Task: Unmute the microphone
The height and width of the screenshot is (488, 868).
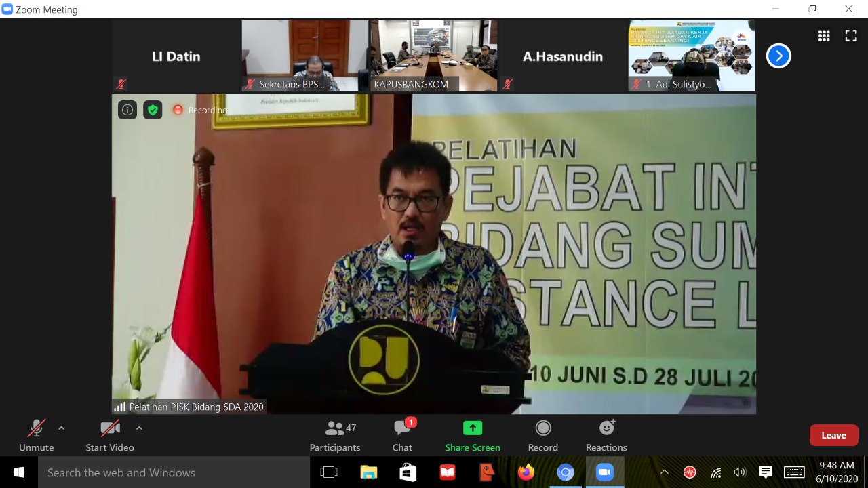Action: click(36, 435)
